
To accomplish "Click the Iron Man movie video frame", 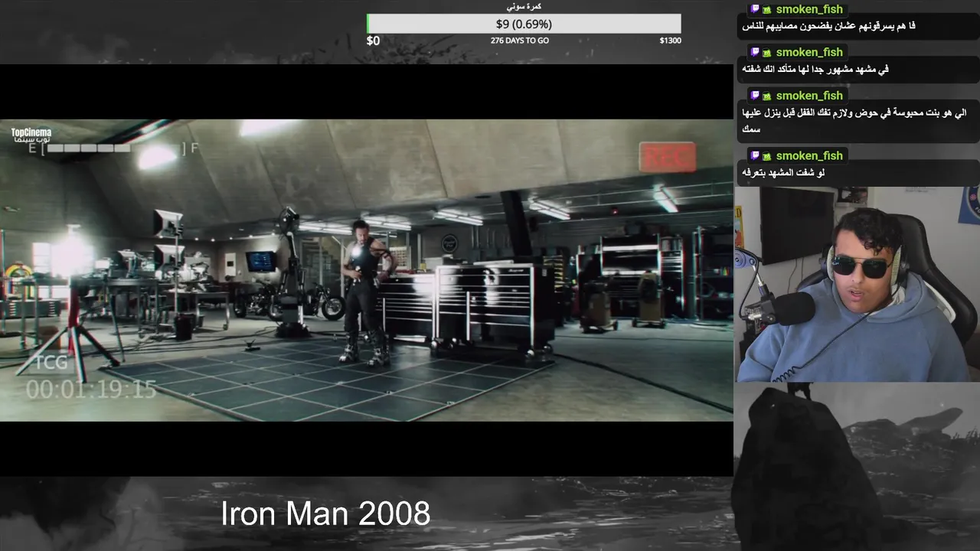I will coord(367,269).
